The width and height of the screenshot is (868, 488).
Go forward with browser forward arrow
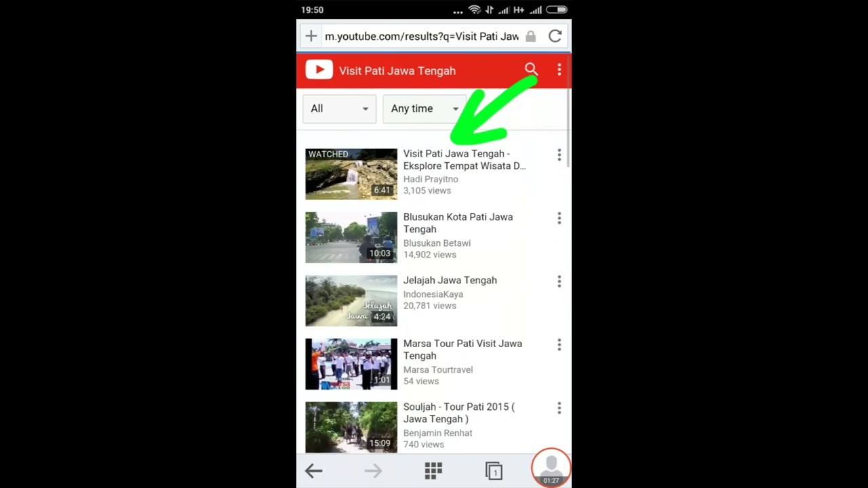[x=373, y=470]
